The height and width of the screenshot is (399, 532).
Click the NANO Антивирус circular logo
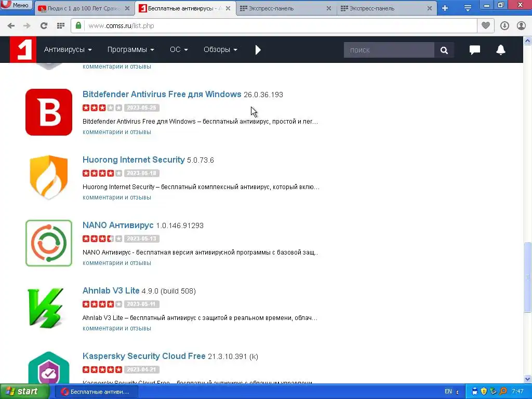(49, 243)
